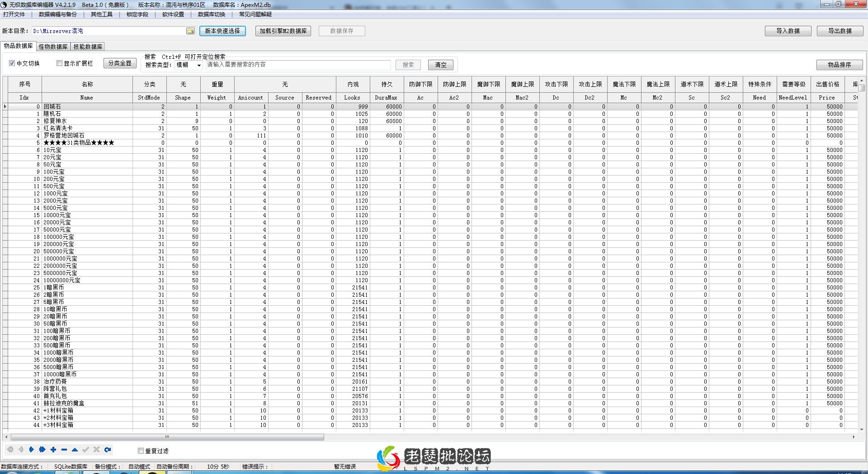Go to previous record navigator arrow

point(21,450)
